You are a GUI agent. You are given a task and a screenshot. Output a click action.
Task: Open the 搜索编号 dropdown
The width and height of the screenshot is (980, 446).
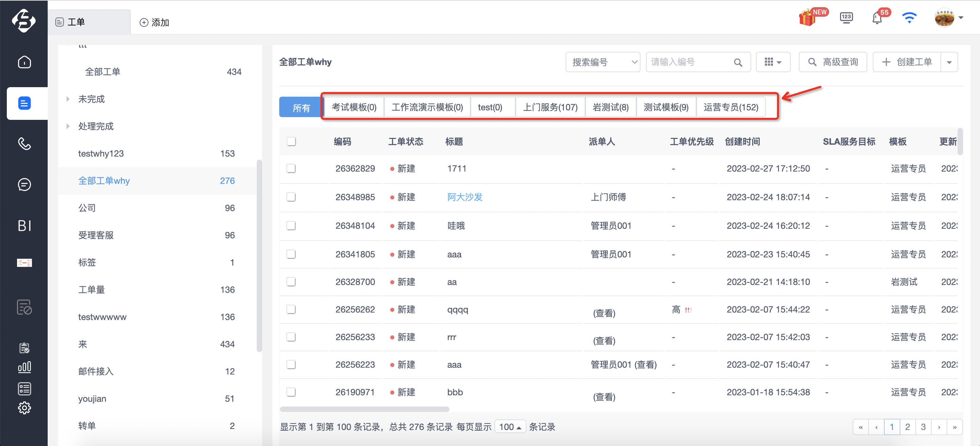tap(603, 62)
